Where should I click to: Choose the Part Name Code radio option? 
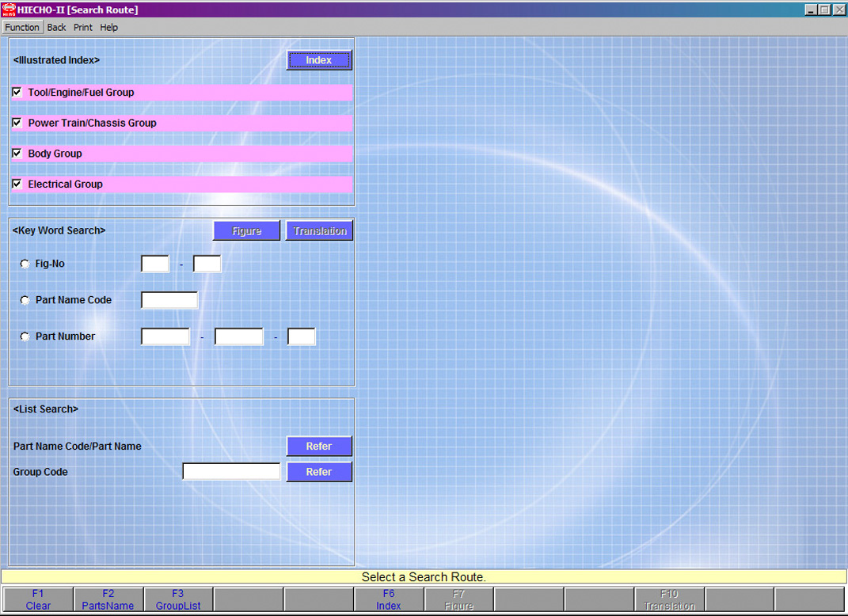[x=25, y=300]
